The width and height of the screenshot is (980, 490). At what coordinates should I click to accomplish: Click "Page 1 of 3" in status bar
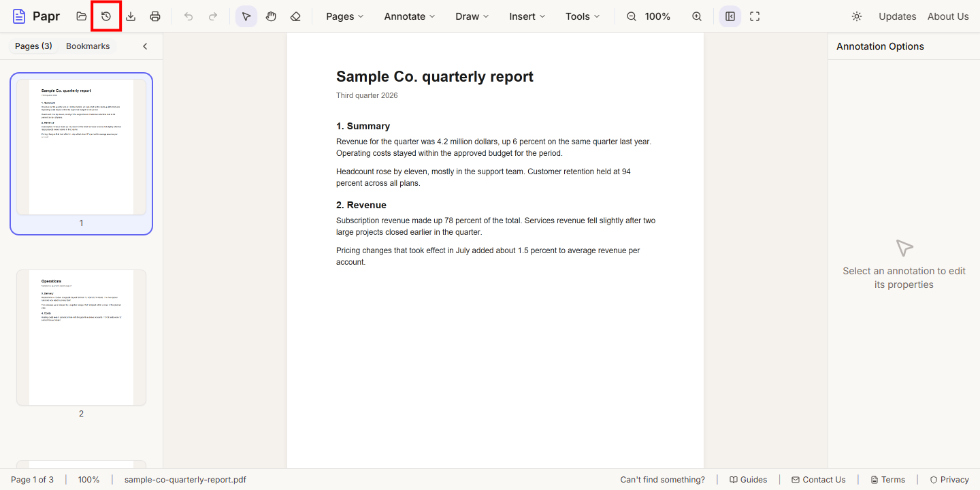click(32, 480)
